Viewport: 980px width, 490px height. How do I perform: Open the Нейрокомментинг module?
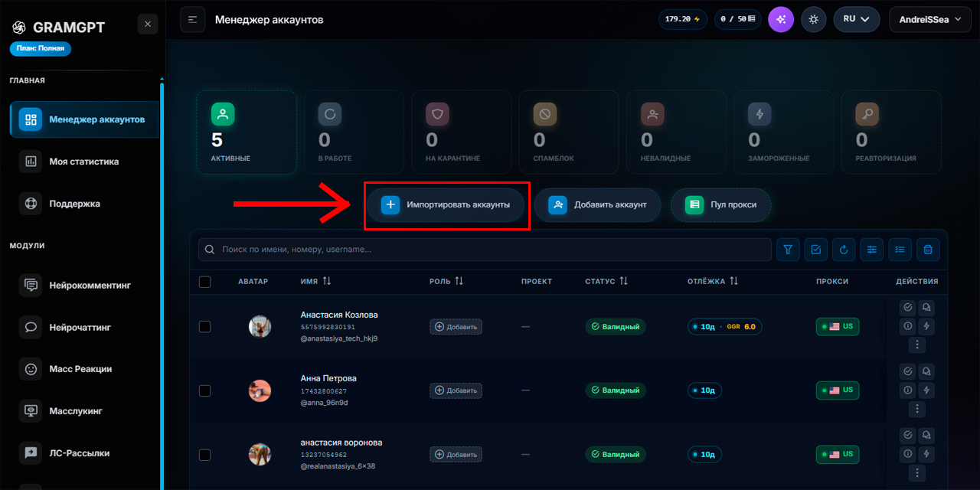tap(84, 285)
